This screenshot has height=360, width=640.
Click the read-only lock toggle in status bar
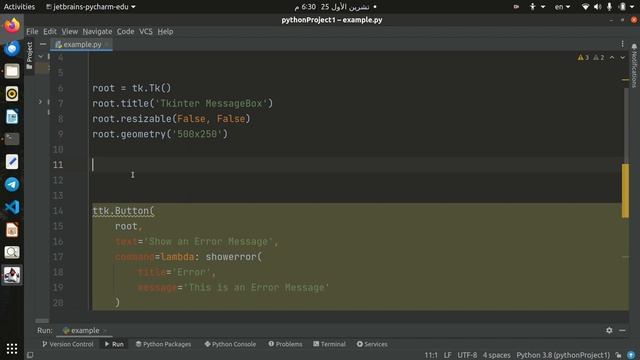618,355
